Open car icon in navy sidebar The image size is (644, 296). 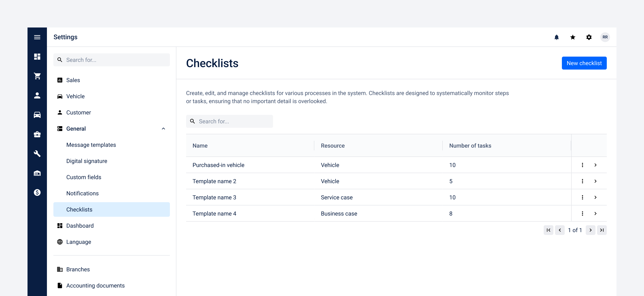(x=37, y=115)
